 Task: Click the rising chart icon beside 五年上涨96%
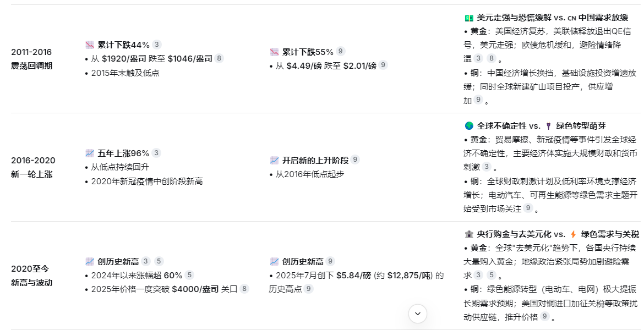coord(90,153)
